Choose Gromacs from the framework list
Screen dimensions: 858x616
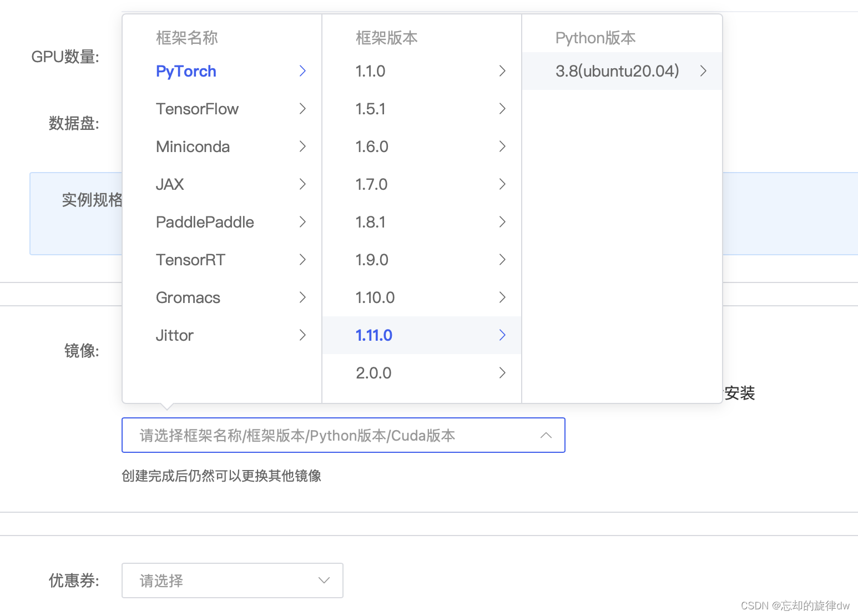(188, 297)
